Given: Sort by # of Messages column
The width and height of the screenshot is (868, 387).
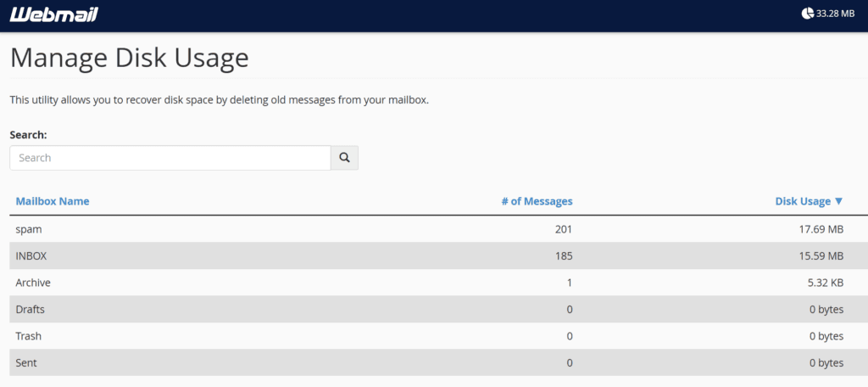Looking at the screenshot, I should [x=537, y=200].
